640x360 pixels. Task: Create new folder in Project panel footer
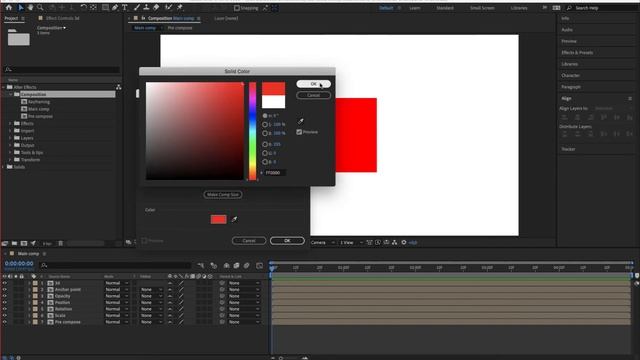click(14, 243)
